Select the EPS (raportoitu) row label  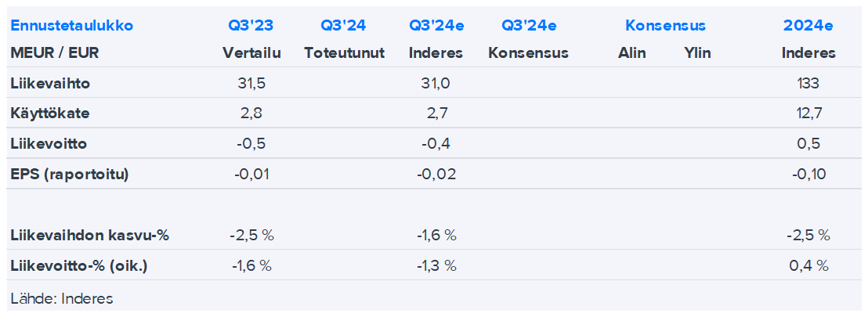[70, 175]
